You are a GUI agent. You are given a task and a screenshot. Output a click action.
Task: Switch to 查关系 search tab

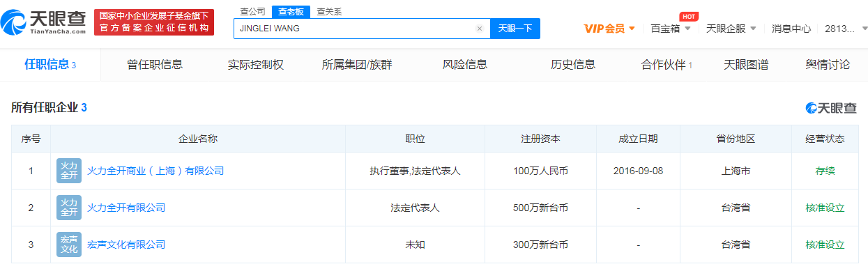(x=329, y=12)
